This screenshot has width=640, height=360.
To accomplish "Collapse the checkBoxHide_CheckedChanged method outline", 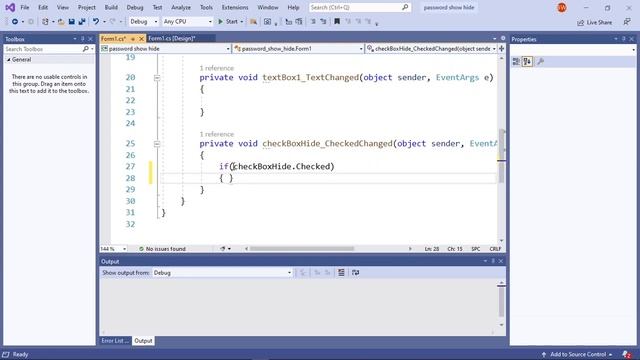I will point(157,144).
